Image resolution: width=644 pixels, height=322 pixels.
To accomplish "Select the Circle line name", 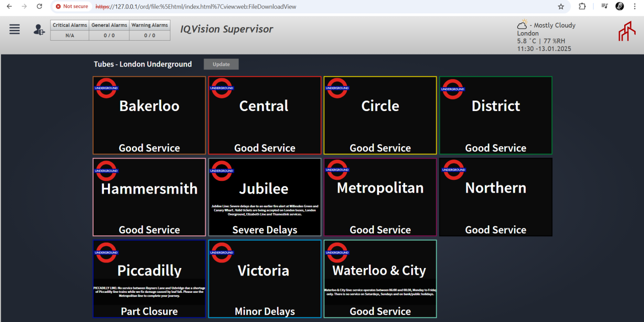I will [x=380, y=106].
